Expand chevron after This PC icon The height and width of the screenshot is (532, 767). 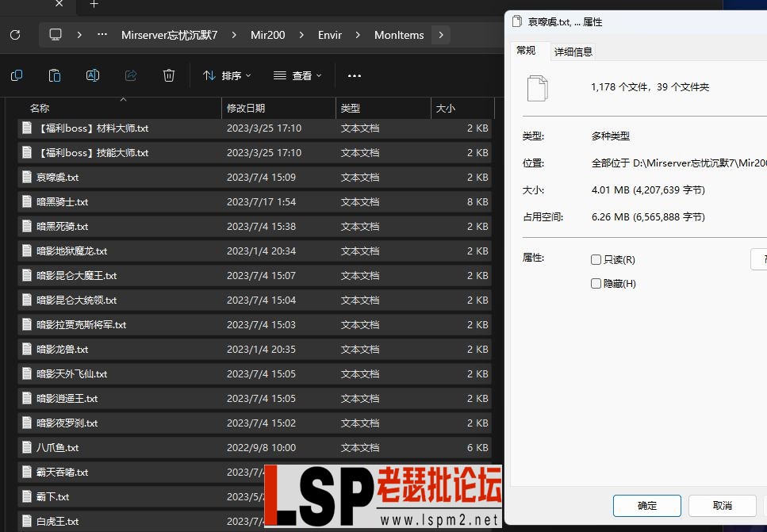[x=79, y=35]
